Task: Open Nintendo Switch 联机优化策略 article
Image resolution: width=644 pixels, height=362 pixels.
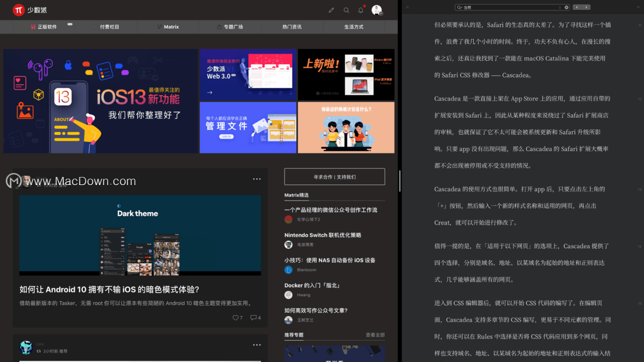Action: coord(323,235)
